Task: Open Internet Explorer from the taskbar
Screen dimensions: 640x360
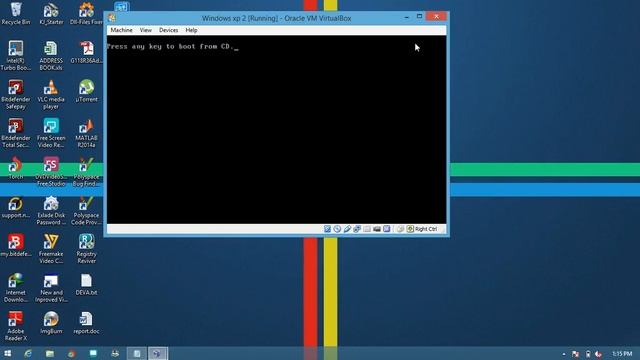Action: (28, 353)
